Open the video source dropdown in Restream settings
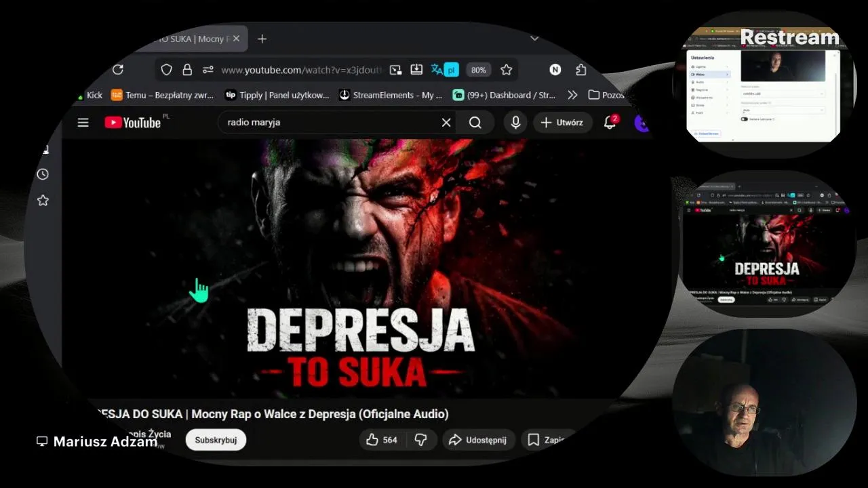This screenshot has width=868, height=488. pos(783,94)
